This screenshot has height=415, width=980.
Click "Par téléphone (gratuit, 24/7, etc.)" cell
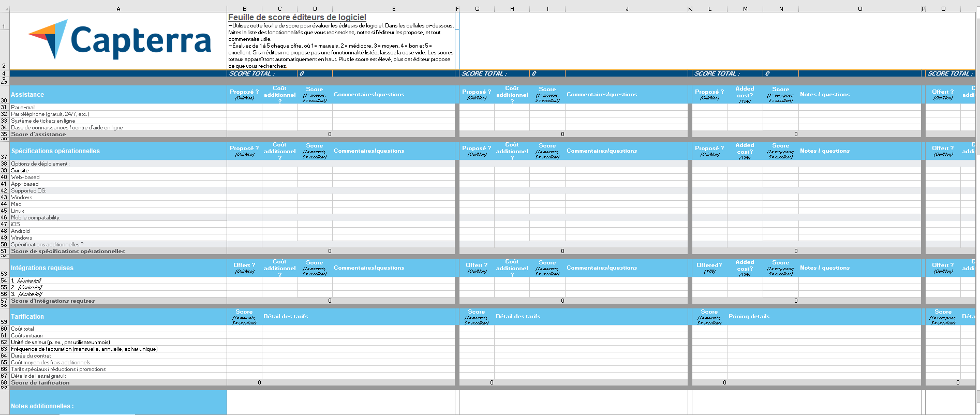coord(118,114)
